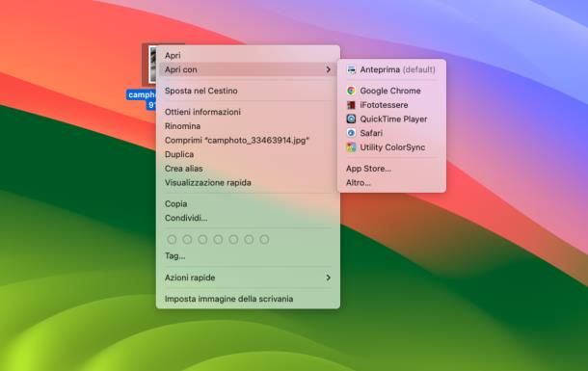Click the camphoto file name label

(x=142, y=99)
